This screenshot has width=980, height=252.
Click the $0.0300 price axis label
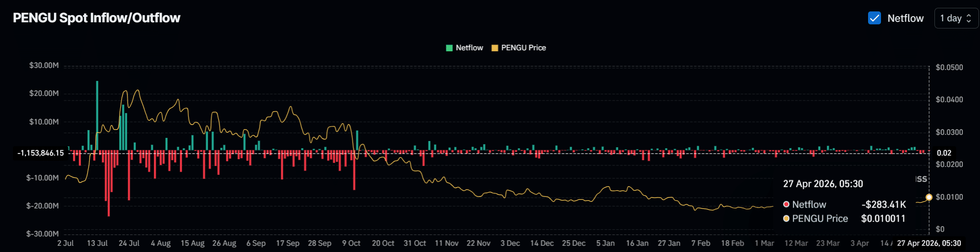(x=949, y=132)
